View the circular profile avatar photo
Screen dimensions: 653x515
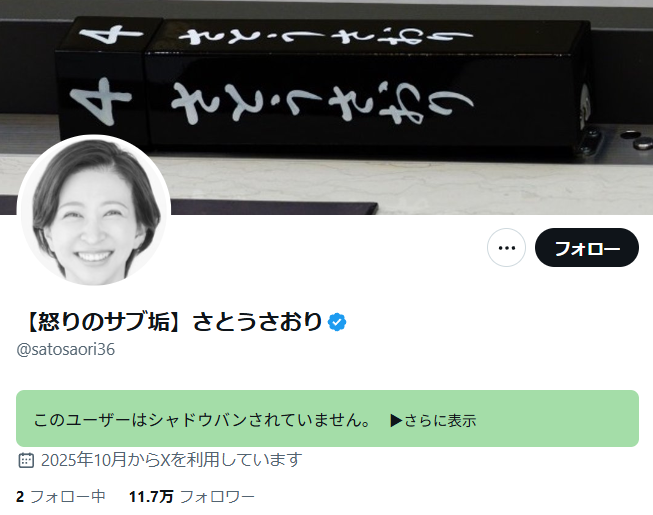[x=94, y=210]
